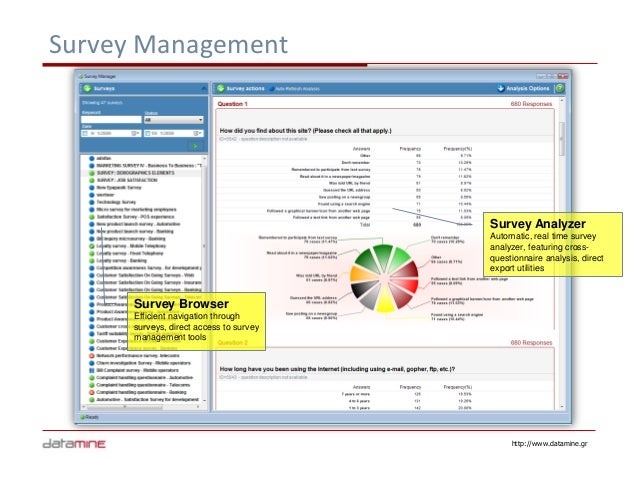
Task: Click the blue square icon beside Bill Complaint survey
Action: click(92, 370)
